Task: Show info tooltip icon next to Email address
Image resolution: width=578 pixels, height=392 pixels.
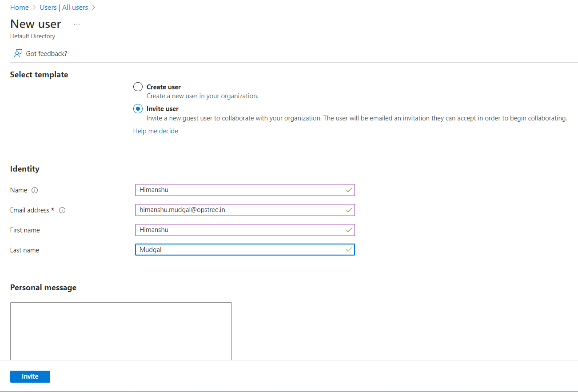Action: coord(62,210)
